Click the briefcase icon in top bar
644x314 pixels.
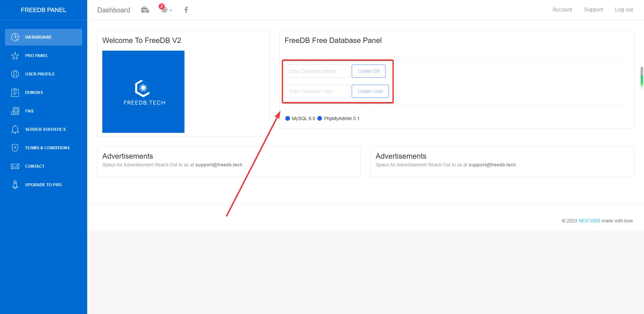point(145,10)
